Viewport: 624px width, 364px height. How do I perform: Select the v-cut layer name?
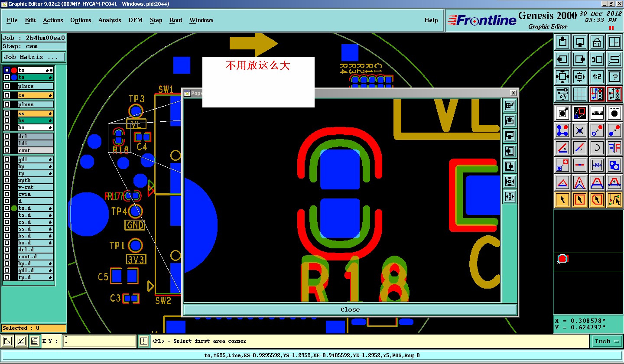click(x=35, y=187)
